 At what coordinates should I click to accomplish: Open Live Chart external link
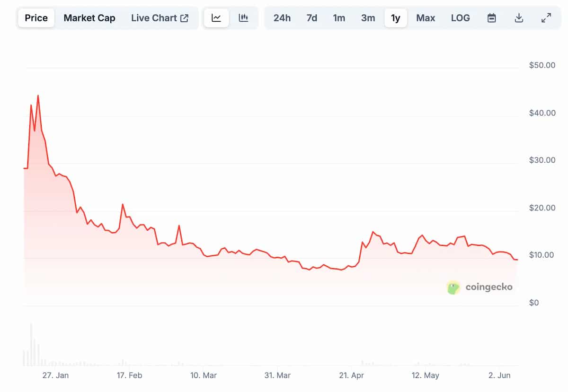[160, 18]
